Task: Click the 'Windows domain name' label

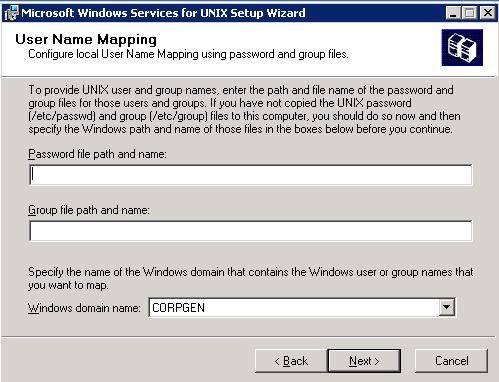Action: pyautogui.click(x=84, y=308)
